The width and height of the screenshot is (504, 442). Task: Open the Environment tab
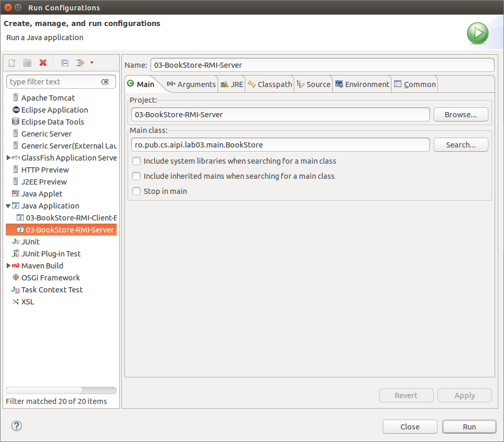tap(362, 84)
